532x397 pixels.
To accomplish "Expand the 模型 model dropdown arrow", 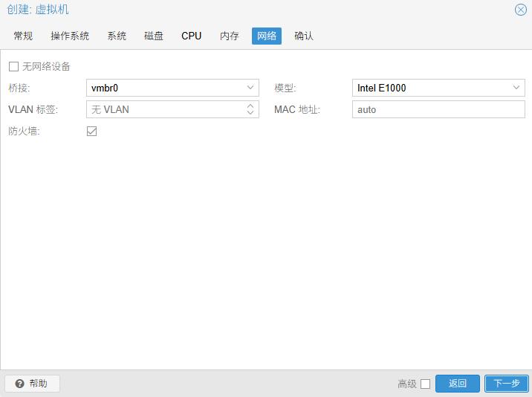I will [516, 88].
